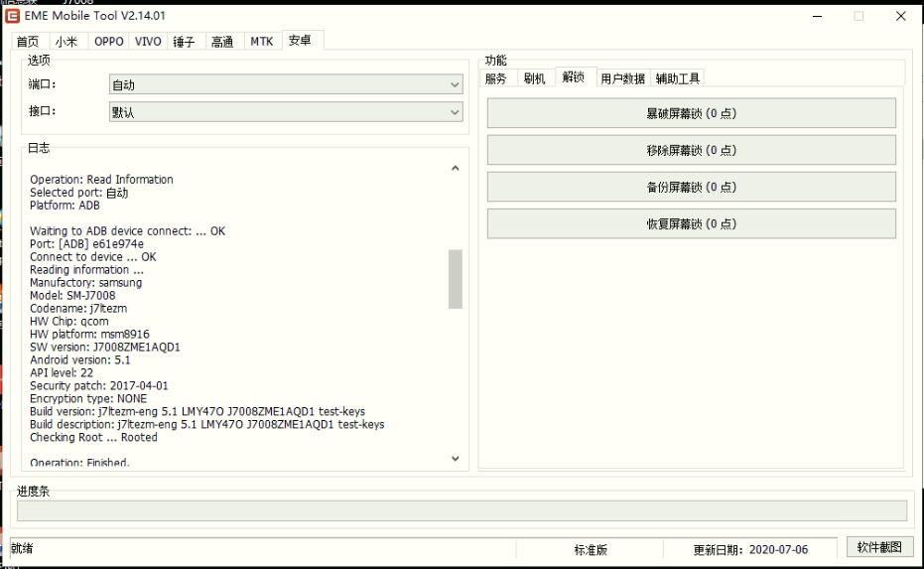Open the VIVO tab
924x569 pixels.
tap(148, 42)
